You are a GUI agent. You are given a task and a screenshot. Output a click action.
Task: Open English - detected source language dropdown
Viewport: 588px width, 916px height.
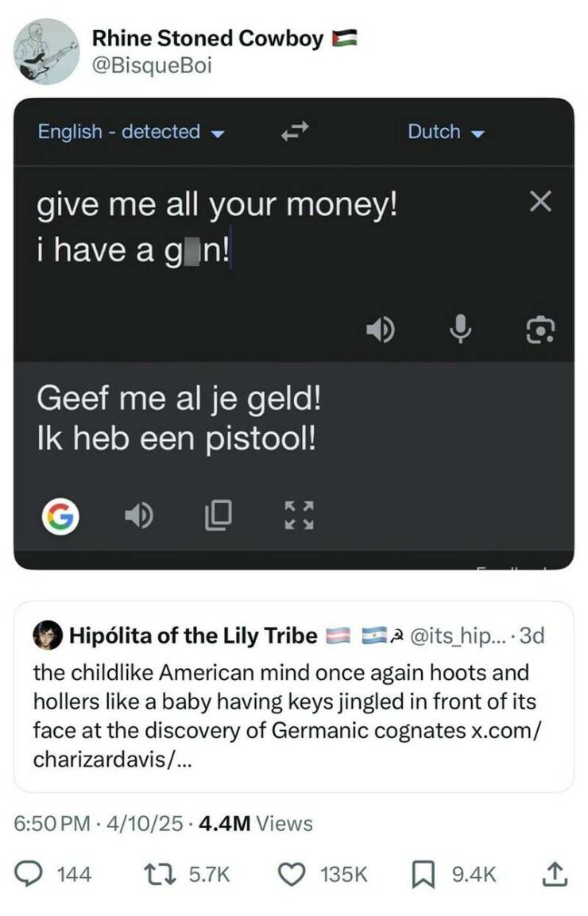tap(130, 132)
